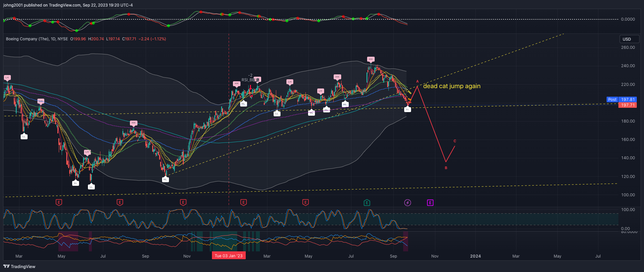Click the O199.96 open value
644x272 pixels.
[78, 39]
